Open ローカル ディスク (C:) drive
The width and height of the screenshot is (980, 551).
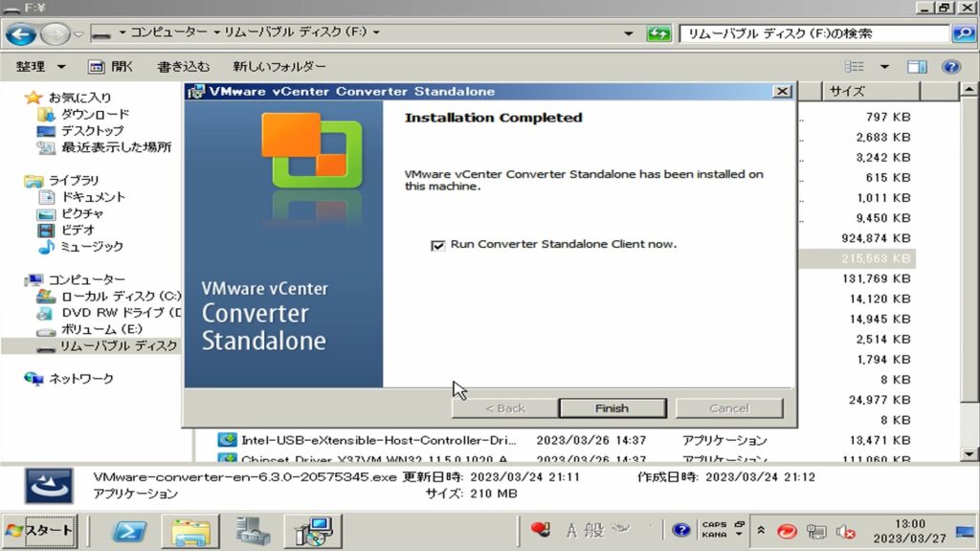pyautogui.click(x=121, y=297)
